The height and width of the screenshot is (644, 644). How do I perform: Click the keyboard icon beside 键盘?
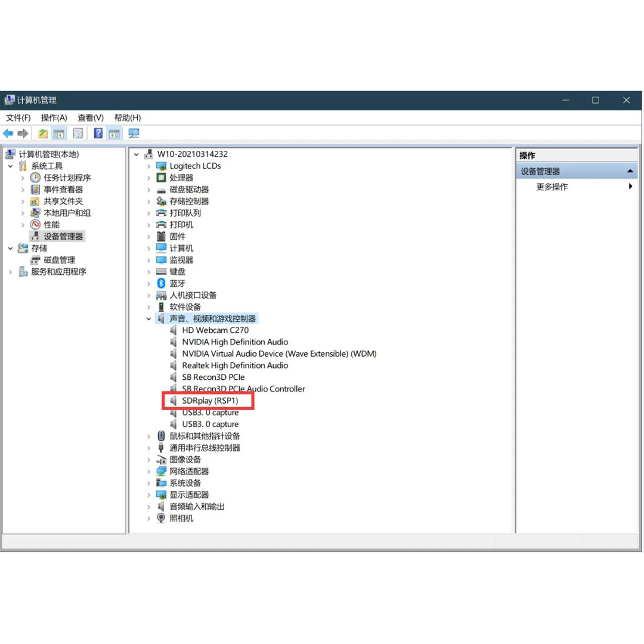162,271
